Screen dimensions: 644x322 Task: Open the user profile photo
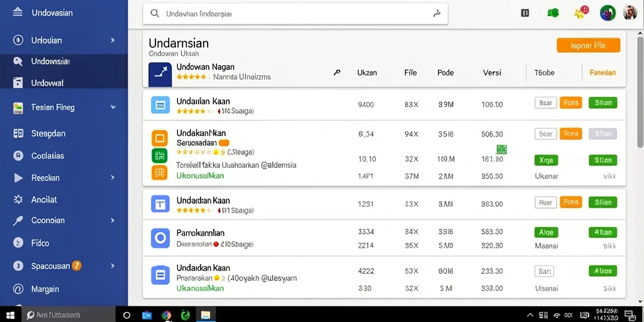click(x=630, y=13)
